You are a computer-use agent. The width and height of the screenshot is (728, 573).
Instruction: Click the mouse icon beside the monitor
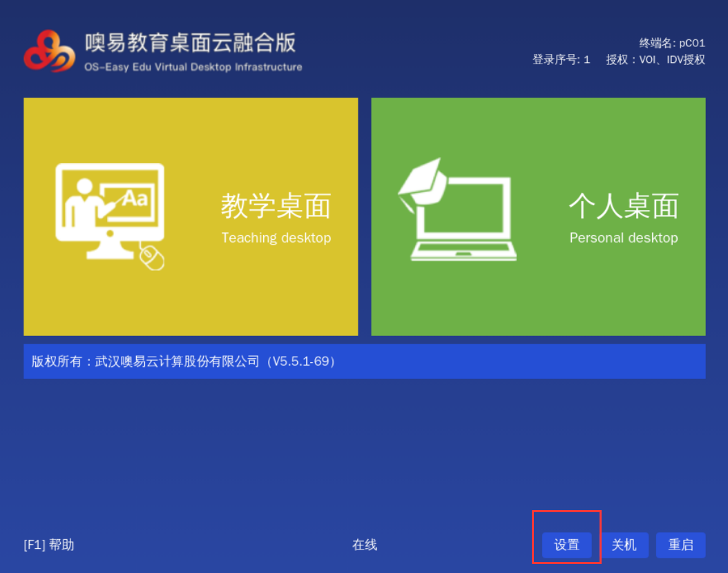152,257
